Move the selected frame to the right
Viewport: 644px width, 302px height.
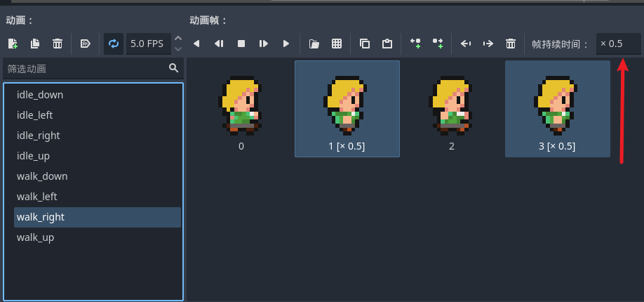pyautogui.click(x=488, y=44)
